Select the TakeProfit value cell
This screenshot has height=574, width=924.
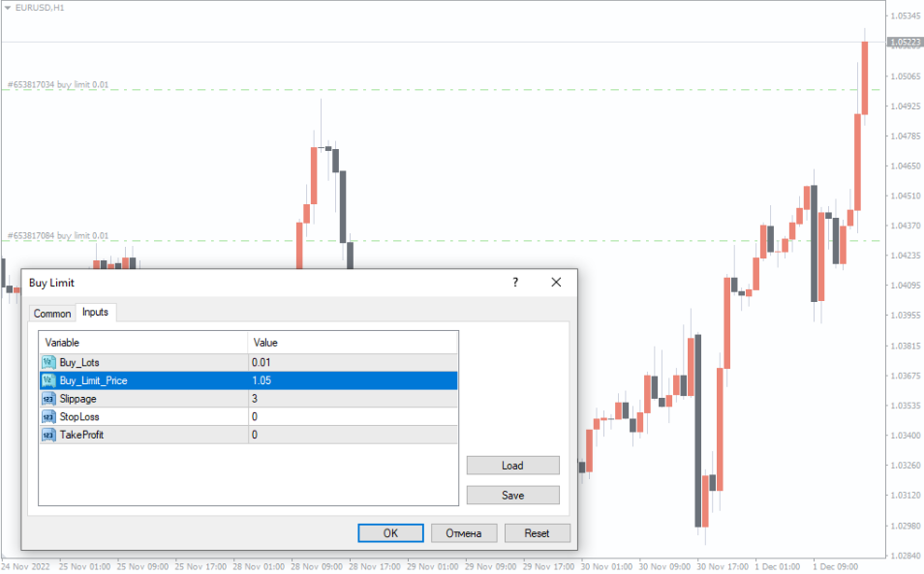point(352,436)
